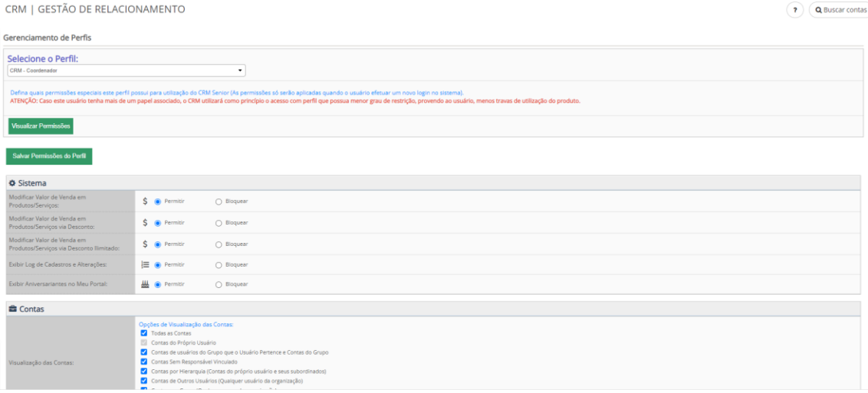Click Salvar Permissões do Perfil button
The height and width of the screenshot is (393, 868).
49,156
